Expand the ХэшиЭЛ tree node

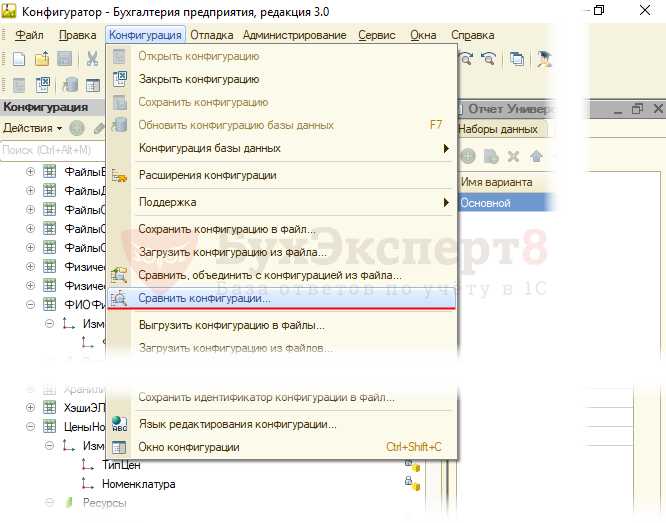click(30, 407)
